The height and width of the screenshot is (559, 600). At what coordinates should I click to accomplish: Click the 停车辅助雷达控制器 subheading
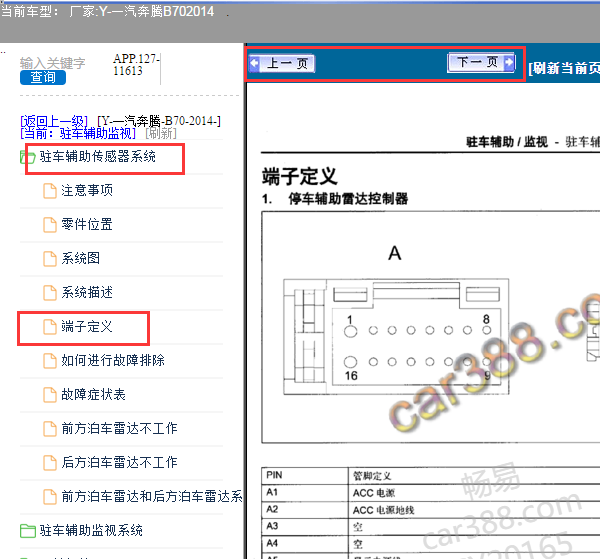[348, 199]
